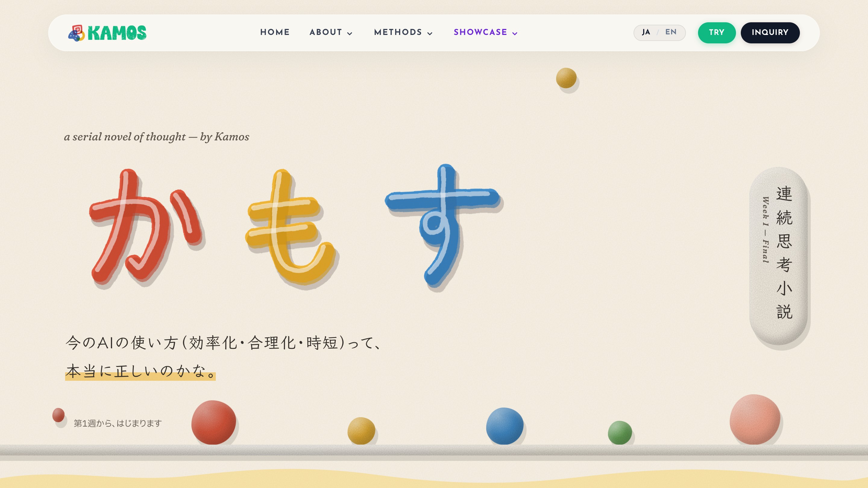
Task: Click the 連続思考小説 vertical badge
Action: pyautogui.click(x=778, y=256)
